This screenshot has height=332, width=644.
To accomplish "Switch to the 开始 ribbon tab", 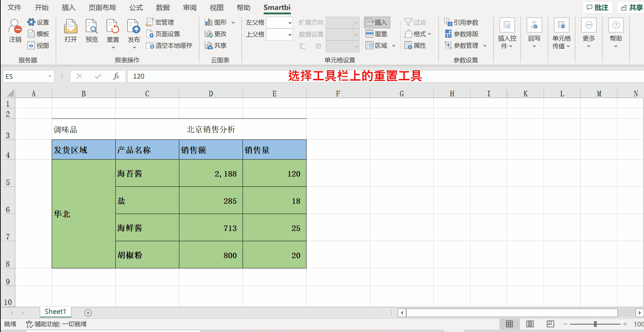I will tap(42, 7).
